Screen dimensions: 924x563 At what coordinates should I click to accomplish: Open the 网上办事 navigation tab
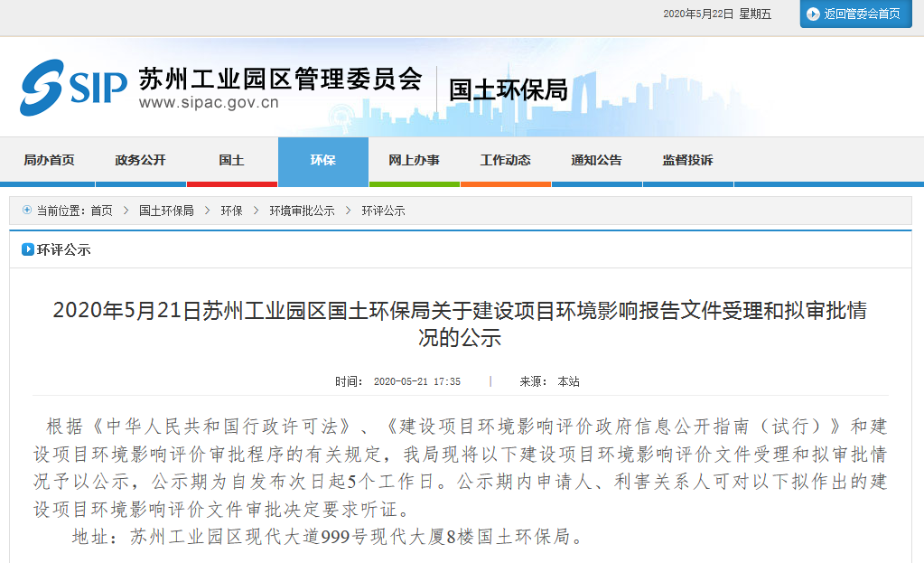click(414, 161)
